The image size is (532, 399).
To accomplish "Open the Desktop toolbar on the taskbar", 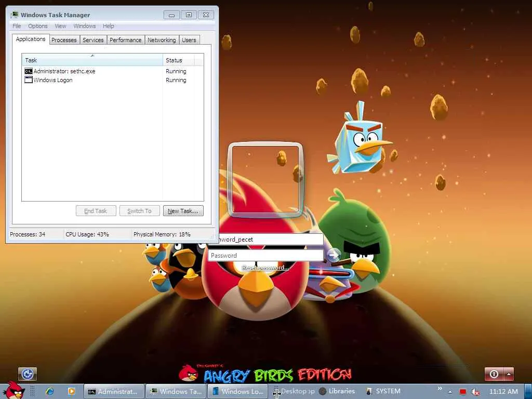I will tap(294, 391).
